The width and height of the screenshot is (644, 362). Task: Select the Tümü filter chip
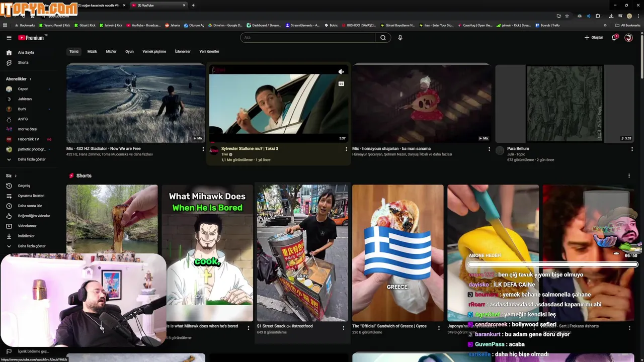74,51
